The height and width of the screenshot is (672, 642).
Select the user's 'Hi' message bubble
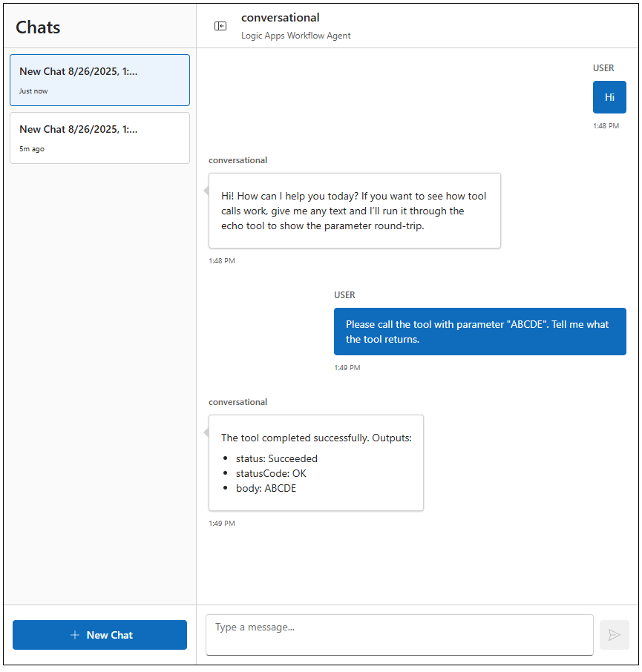(609, 97)
